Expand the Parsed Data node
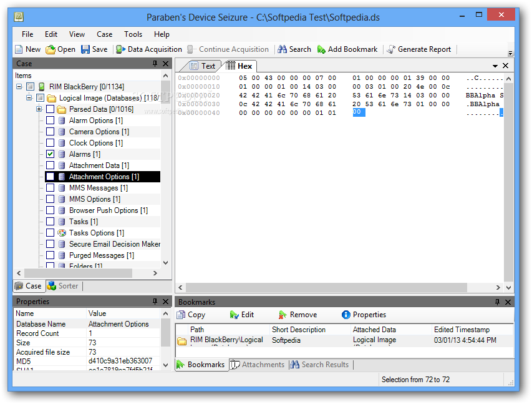 [x=39, y=109]
